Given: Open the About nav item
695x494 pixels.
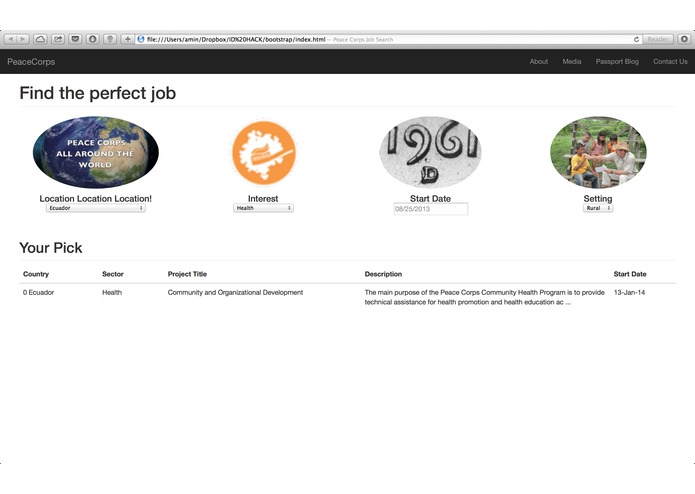Looking at the screenshot, I should pyautogui.click(x=539, y=62).
